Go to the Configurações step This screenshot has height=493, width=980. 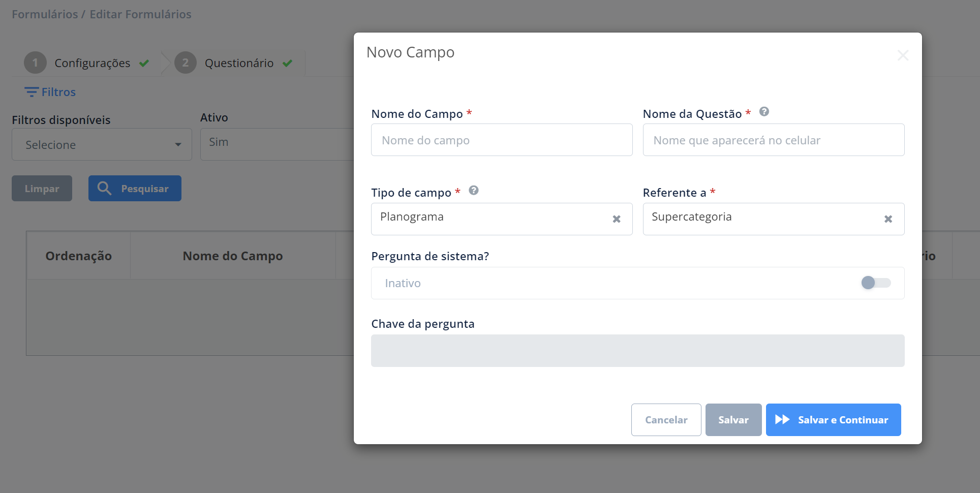(93, 63)
